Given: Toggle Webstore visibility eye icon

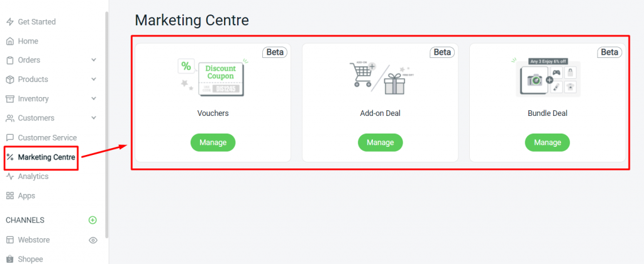Looking at the screenshot, I should pyautogui.click(x=93, y=240).
